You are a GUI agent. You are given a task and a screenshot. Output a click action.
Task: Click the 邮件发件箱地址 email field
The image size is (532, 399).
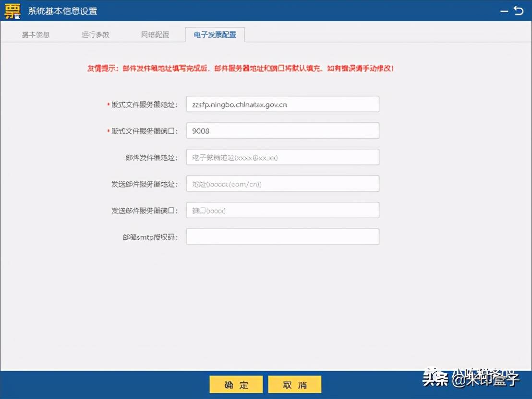[x=282, y=157]
